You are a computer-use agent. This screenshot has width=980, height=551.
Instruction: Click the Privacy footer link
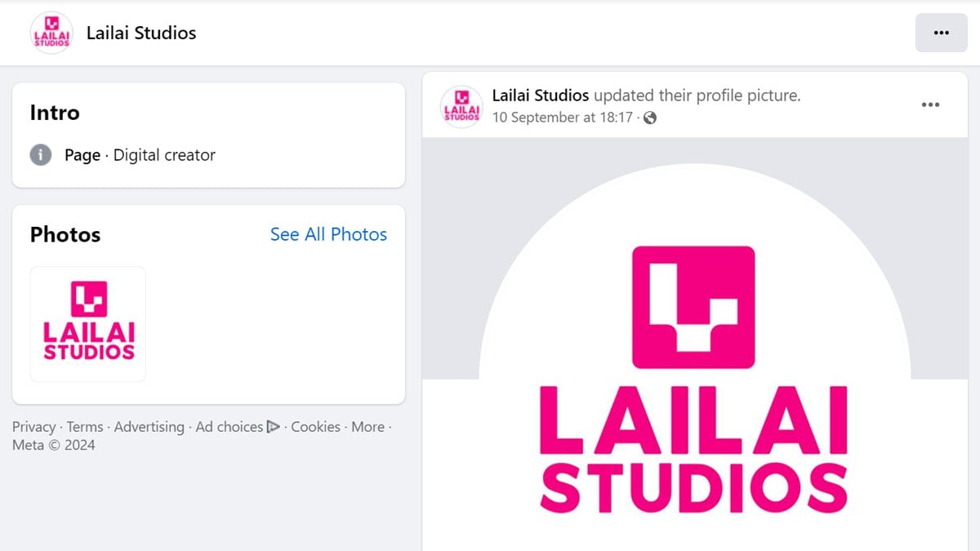click(x=34, y=426)
